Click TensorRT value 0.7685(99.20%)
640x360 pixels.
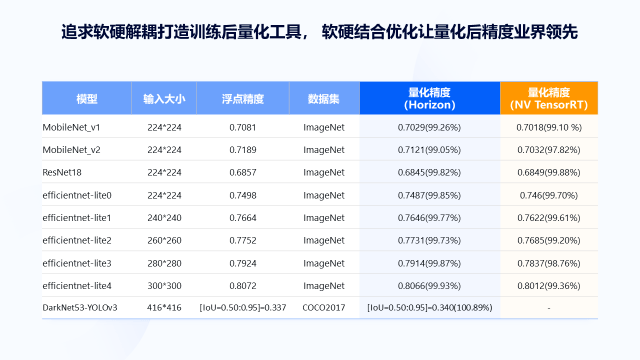549,240
